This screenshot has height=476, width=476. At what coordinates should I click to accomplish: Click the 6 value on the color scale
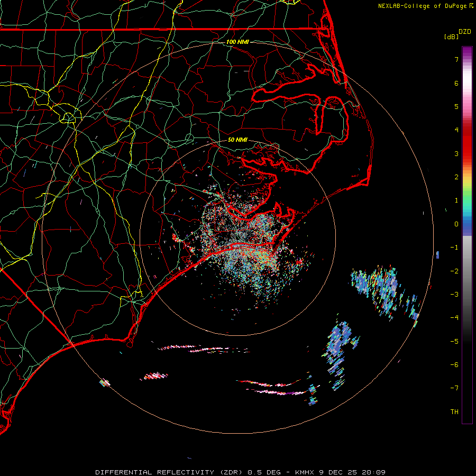456,83
